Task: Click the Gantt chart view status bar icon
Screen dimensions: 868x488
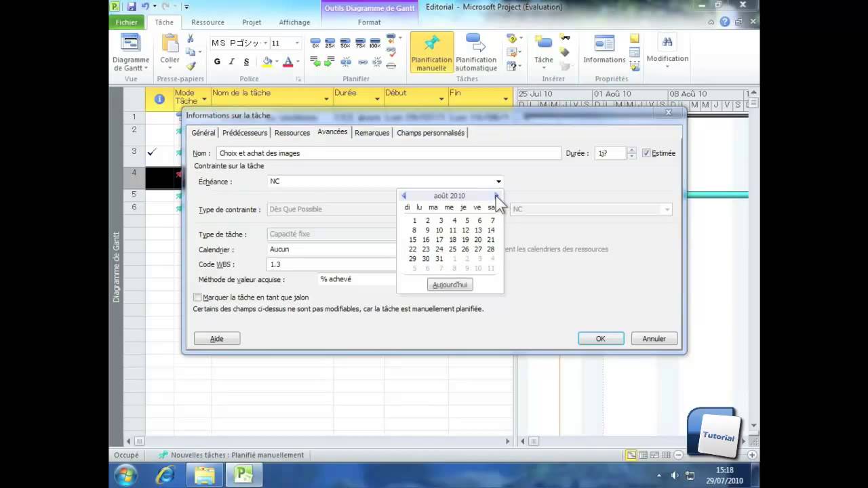Action: [631, 455]
